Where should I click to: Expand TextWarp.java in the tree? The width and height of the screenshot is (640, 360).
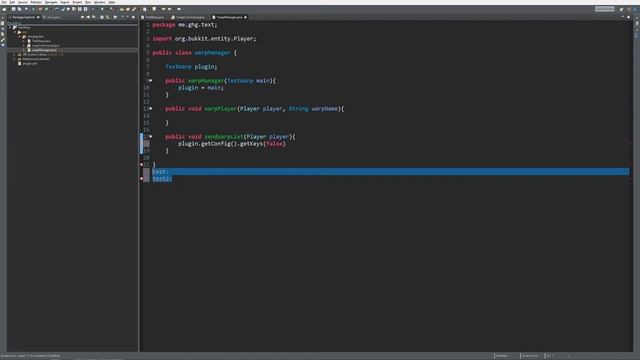24,41
